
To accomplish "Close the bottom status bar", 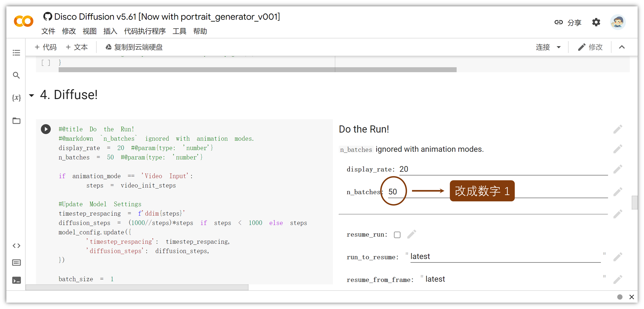I will click(631, 297).
